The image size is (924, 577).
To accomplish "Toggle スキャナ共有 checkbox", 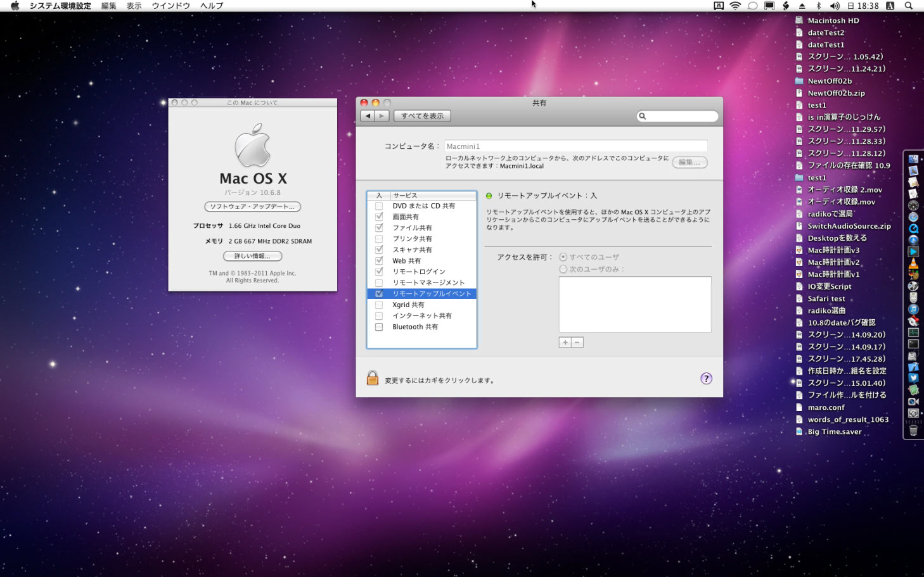I will click(x=379, y=250).
